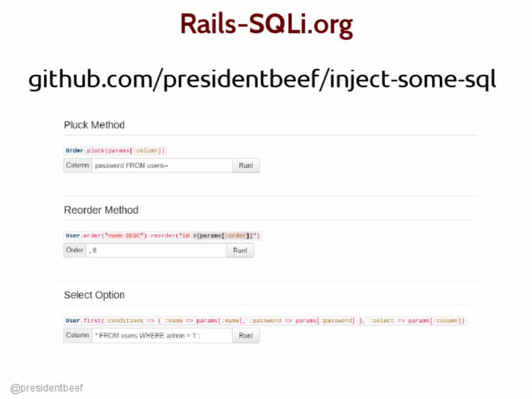Viewport: 532px width, 399px height.
Task: Click the Column label in Select Option
Action: coord(77,335)
